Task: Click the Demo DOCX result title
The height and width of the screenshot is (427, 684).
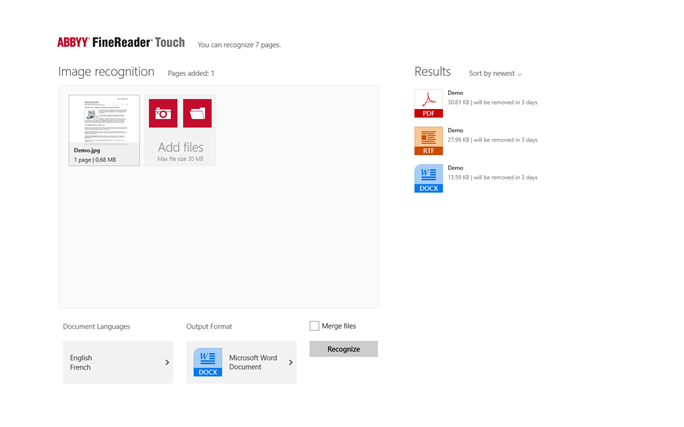Action: 455,168
